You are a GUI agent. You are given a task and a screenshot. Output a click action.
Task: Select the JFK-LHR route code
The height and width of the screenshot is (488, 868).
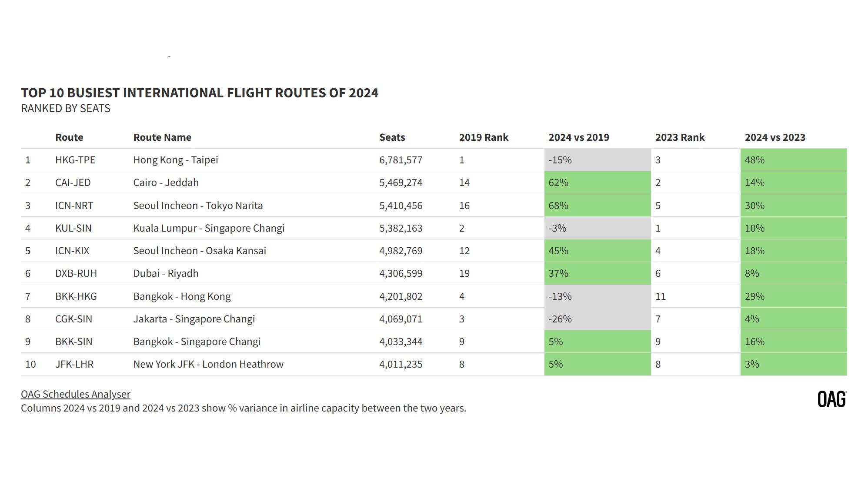coord(75,364)
